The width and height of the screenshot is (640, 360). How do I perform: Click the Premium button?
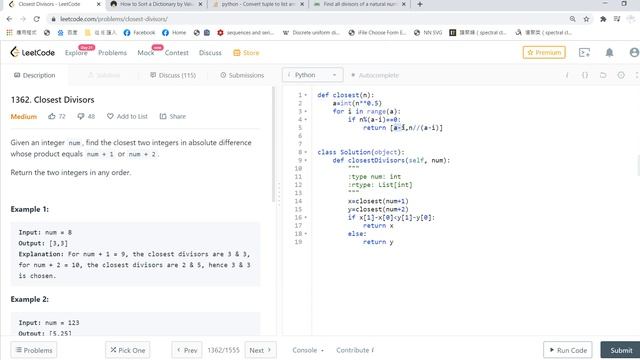pyautogui.click(x=544, y=53)
